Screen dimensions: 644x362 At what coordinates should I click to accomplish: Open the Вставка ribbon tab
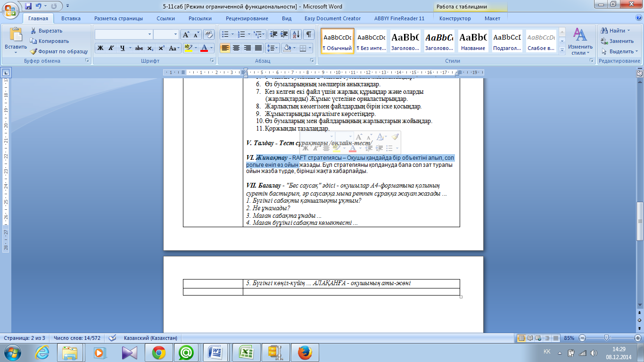pos(71,18)
